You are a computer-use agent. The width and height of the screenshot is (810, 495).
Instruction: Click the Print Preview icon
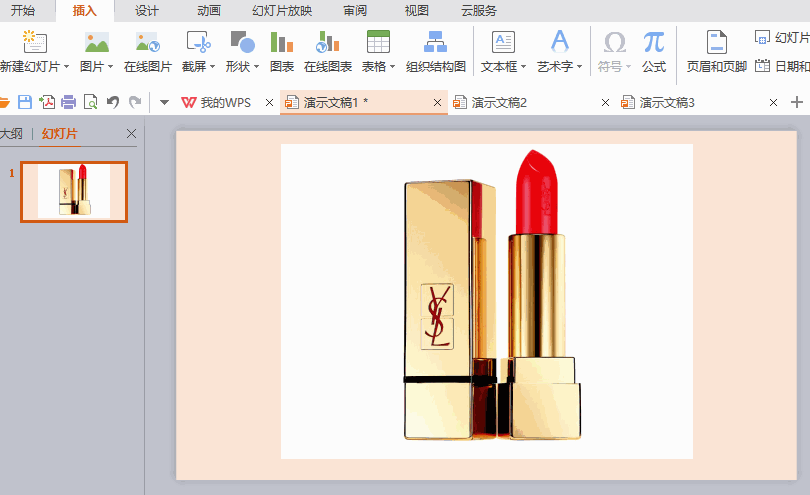(x=90, y=102)
